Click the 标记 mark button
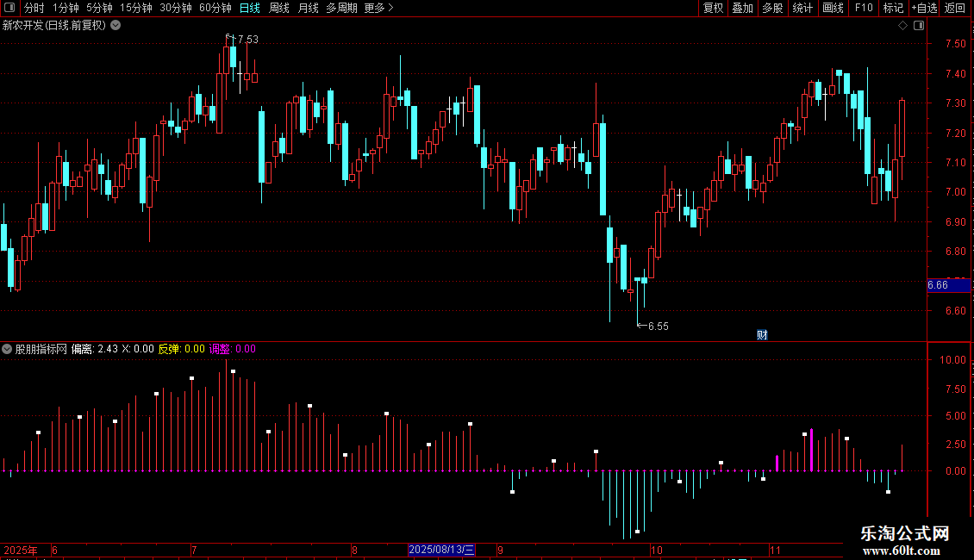974x560 pixels. click(x=893, y=8)
